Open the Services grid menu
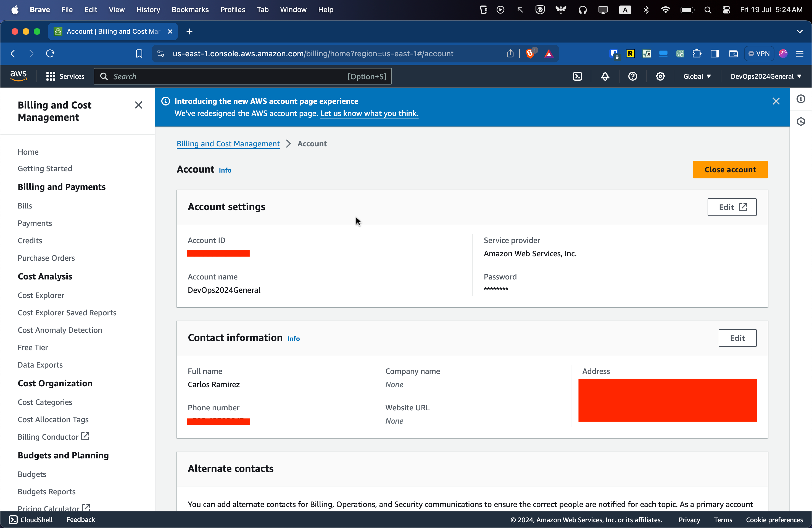812x528 pixels. 65,76
